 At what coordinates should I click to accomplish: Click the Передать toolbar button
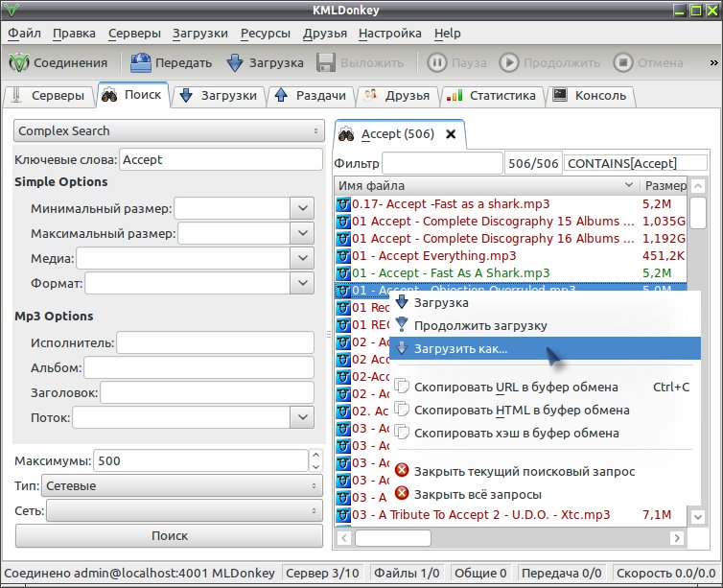click(x=171, y=62)
